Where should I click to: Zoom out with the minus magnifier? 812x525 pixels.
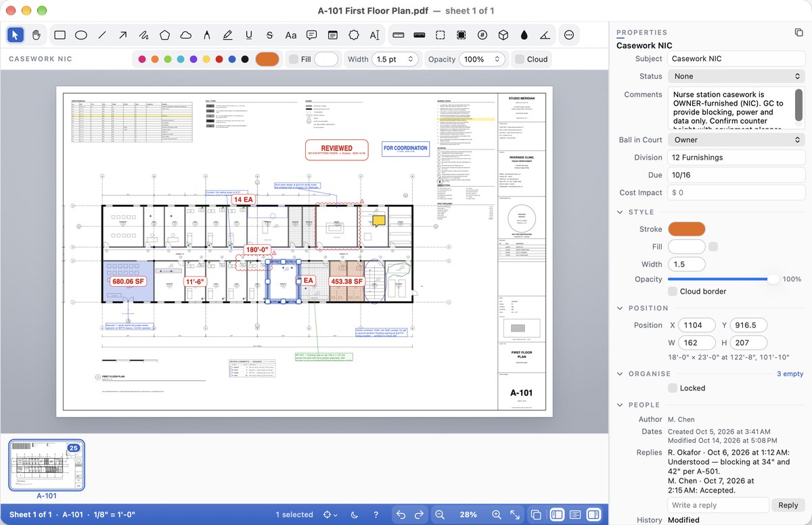pos(440,515)
